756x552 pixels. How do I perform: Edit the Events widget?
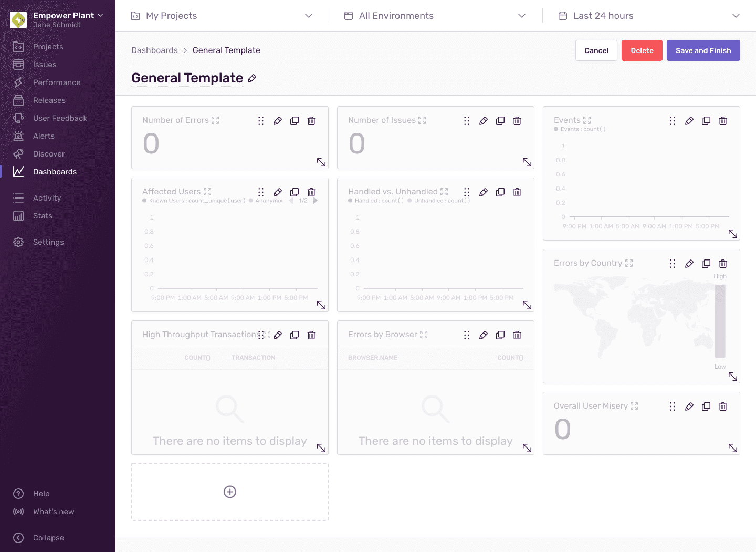click(689, 121)
